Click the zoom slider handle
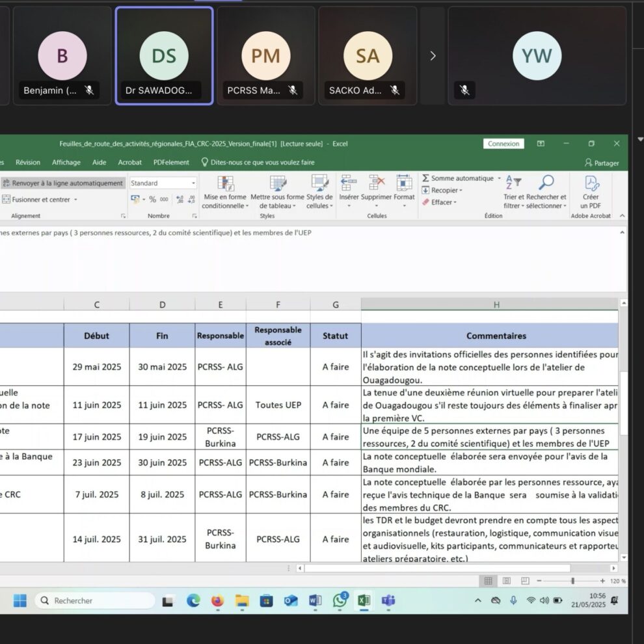Viewport: 644px width, 644px height. pos(572,581)
